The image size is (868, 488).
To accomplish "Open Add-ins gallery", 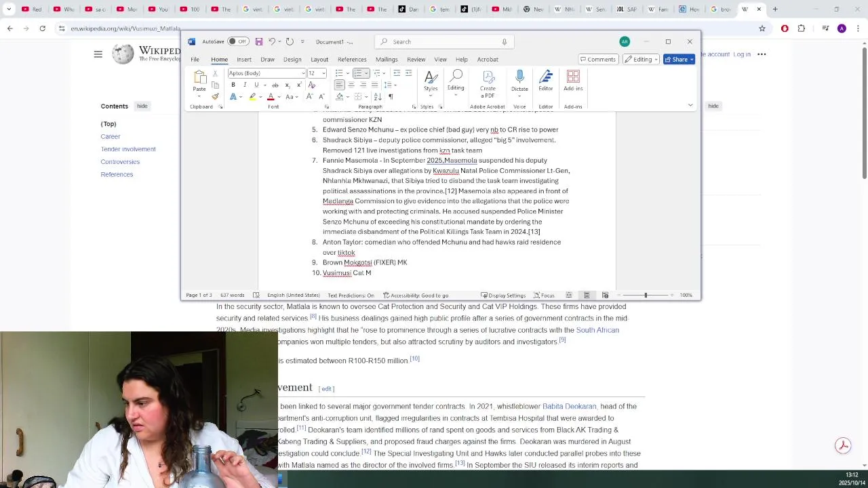I will tap(573, 81).
